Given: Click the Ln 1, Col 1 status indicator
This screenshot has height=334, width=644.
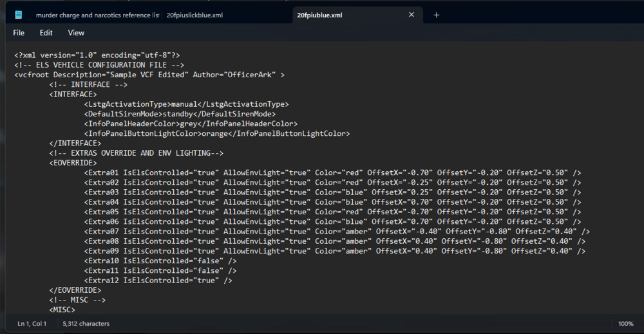Looking at the screenshot, I should (32, 324).
